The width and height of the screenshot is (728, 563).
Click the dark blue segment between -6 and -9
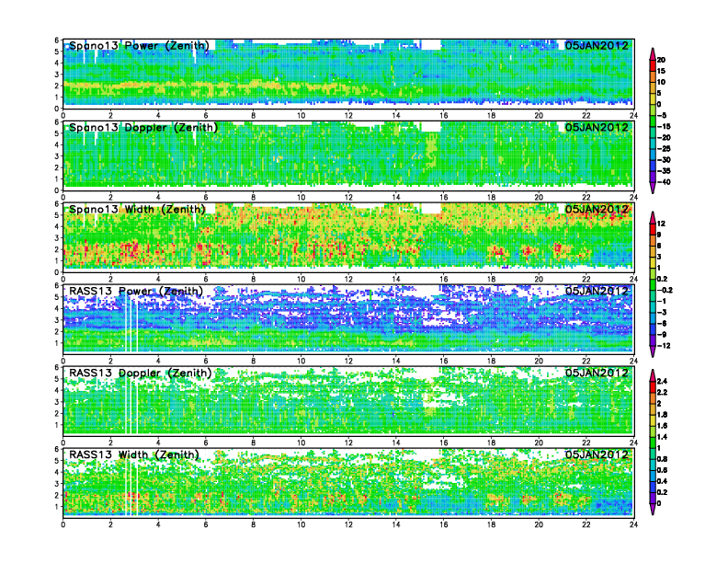click(653, 329)
